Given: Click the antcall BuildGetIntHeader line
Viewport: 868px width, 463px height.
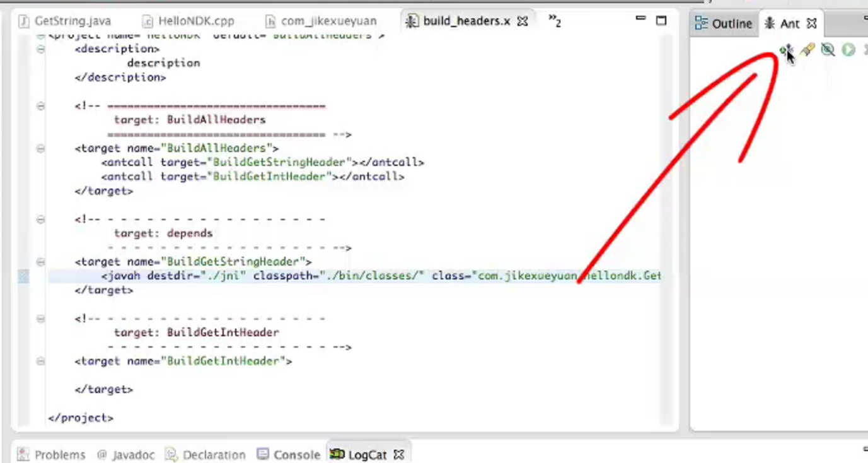Looking at the screenshot, I should (x=252, y=177).
